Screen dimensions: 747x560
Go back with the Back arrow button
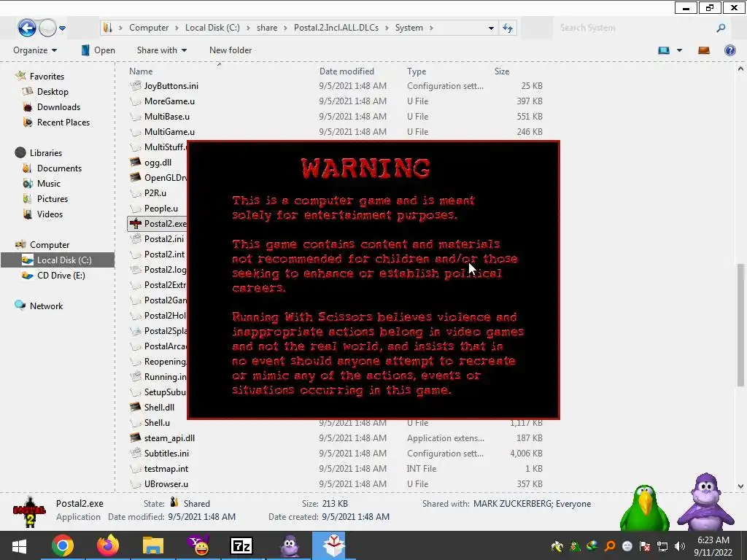click(x=27, y=28)
